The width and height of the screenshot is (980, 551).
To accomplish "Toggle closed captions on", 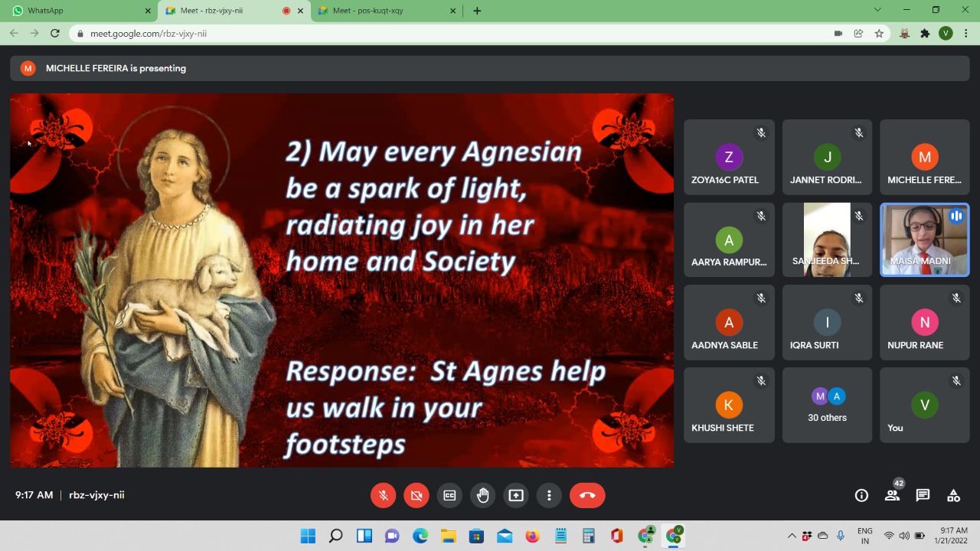I will 449,495.
